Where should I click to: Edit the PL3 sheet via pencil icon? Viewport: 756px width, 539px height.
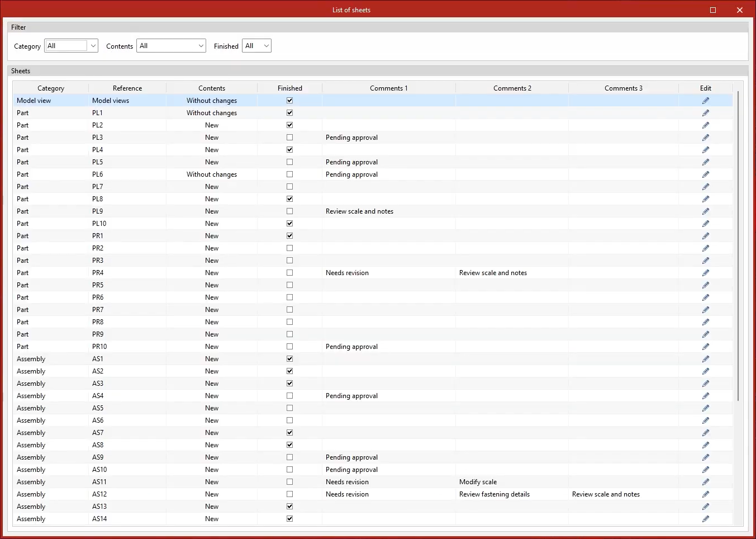[x=706, y=138]
